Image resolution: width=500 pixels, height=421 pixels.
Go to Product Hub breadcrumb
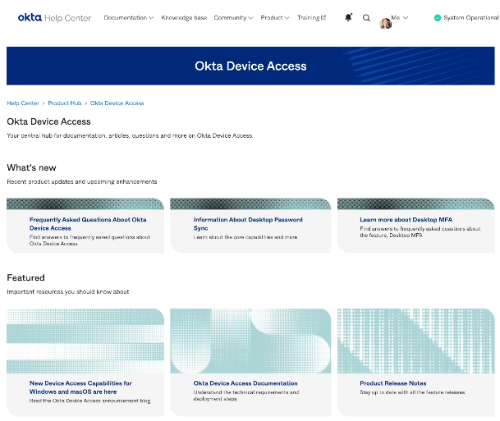(65, 103)
